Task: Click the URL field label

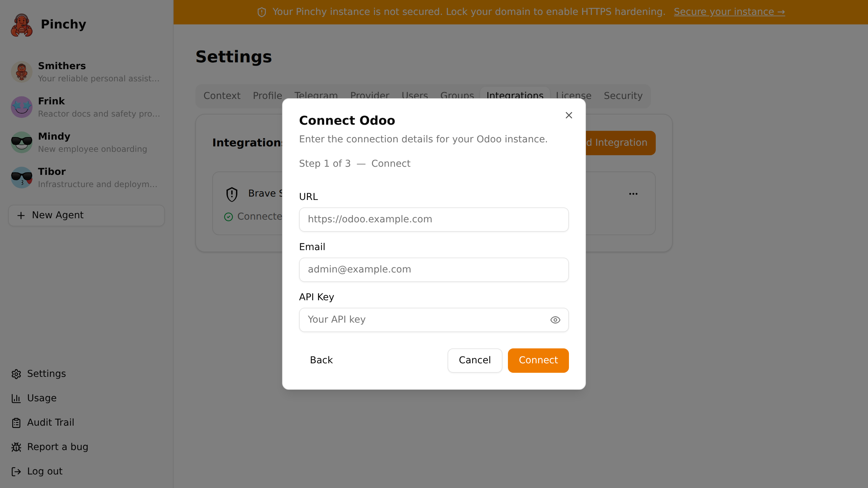Action: [309, 197]
